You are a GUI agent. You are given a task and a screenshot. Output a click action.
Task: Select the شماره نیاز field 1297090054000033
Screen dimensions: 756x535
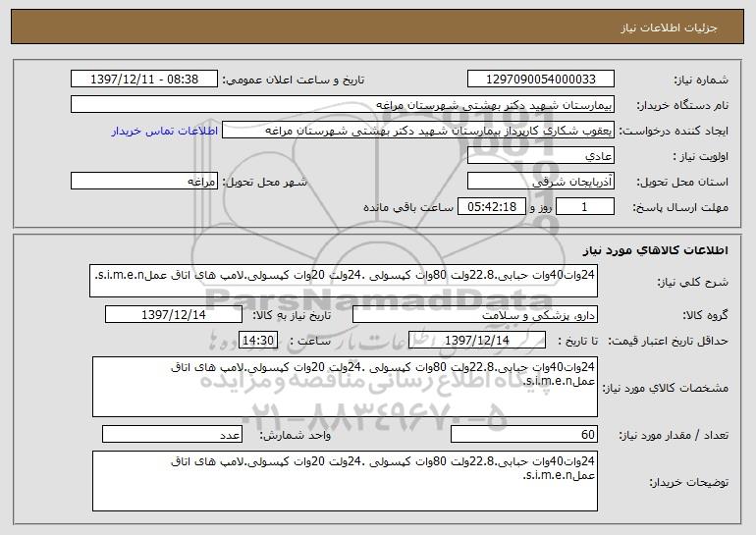[x=540, y=80]
